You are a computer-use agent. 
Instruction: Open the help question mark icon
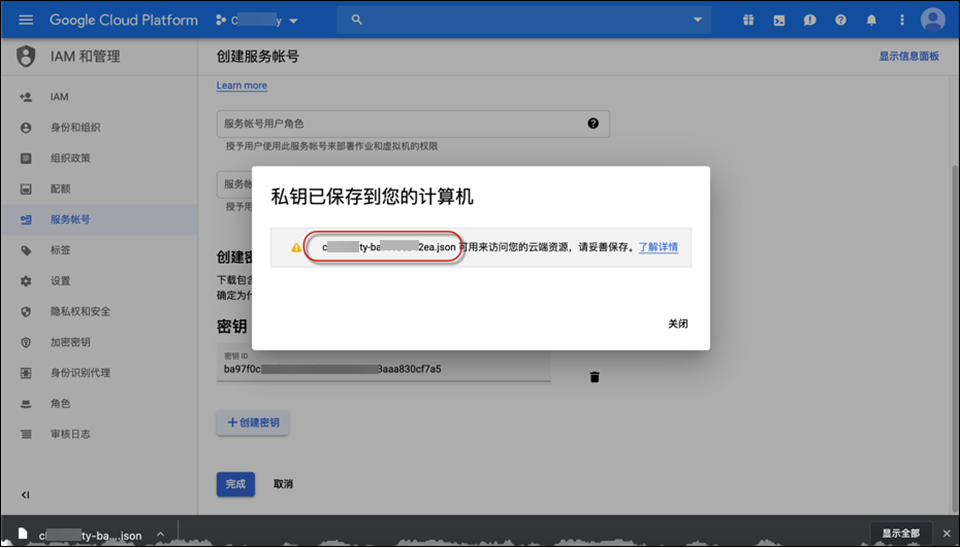point(841,20)
